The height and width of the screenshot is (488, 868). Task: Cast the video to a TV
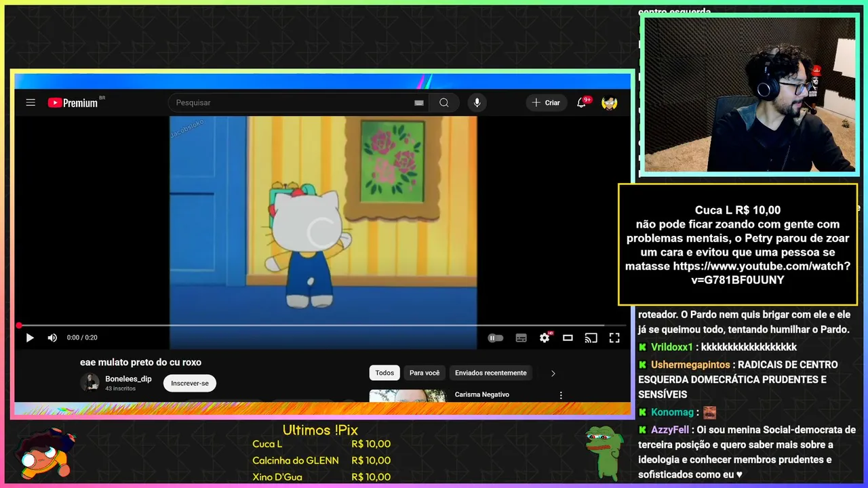[591, 338]
